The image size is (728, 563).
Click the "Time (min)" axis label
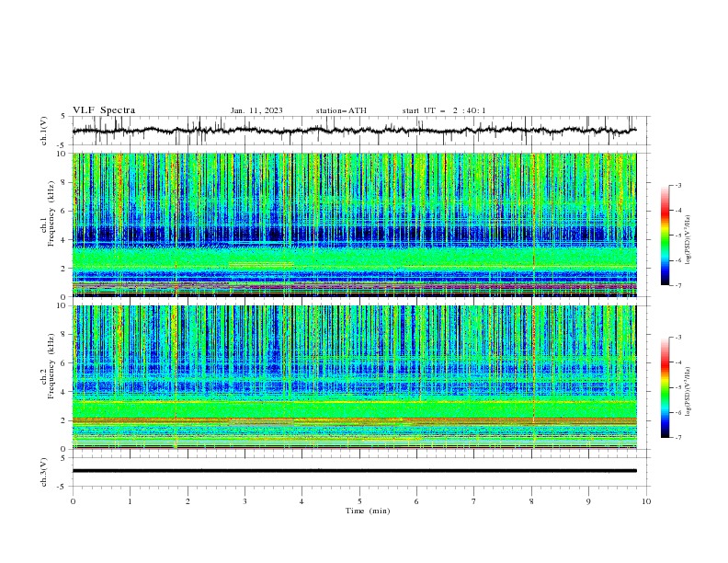pos(368,511)
